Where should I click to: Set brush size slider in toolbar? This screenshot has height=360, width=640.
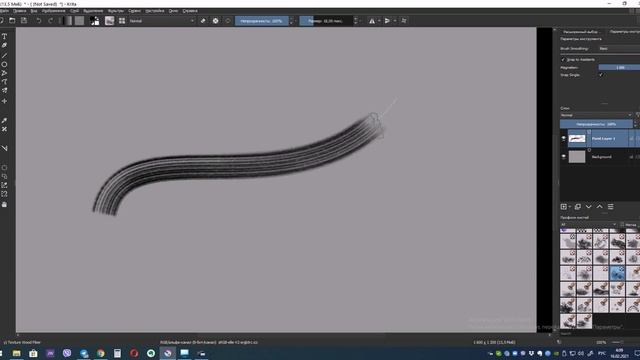tap(326, 21)
